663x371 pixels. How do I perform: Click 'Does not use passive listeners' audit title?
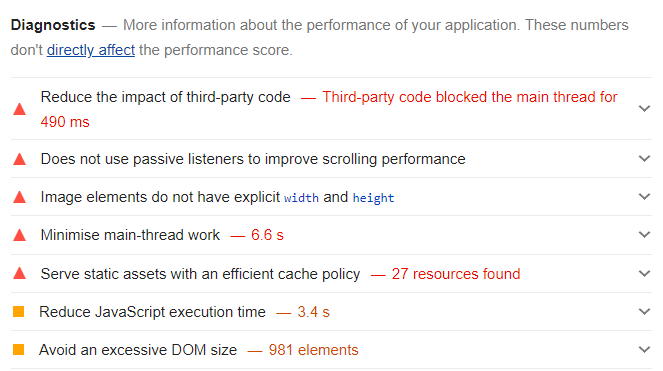click(x=253, y=159)
